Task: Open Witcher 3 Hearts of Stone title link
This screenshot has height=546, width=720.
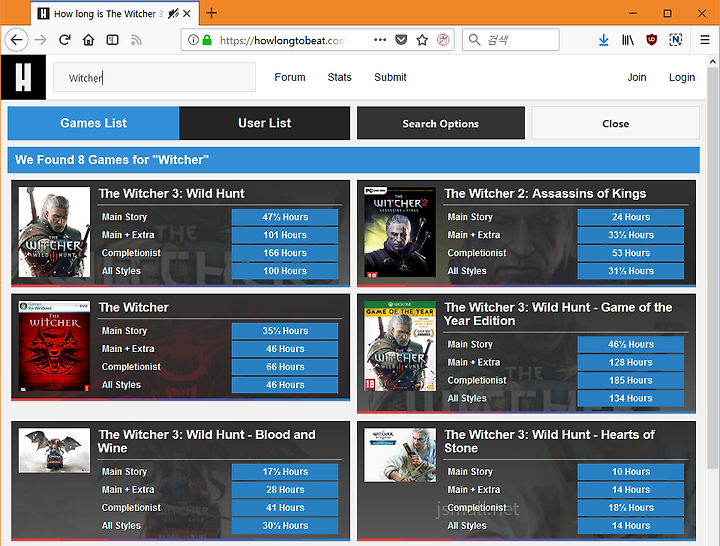Action: [549, 441]
